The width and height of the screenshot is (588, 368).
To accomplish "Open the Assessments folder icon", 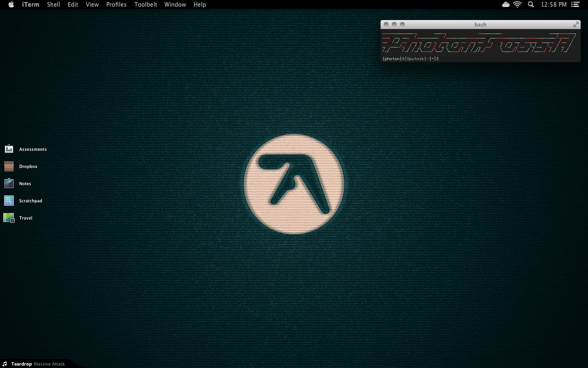I will point(9,149).
